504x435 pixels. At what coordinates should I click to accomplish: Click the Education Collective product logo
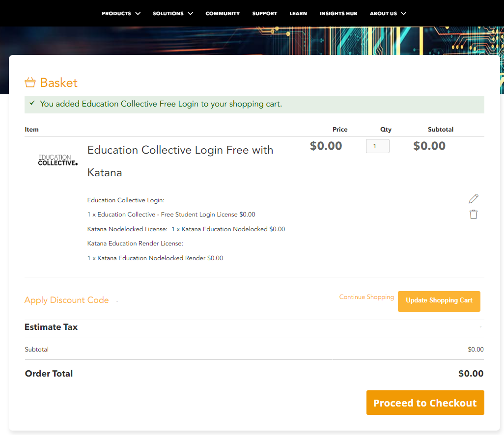58,160
